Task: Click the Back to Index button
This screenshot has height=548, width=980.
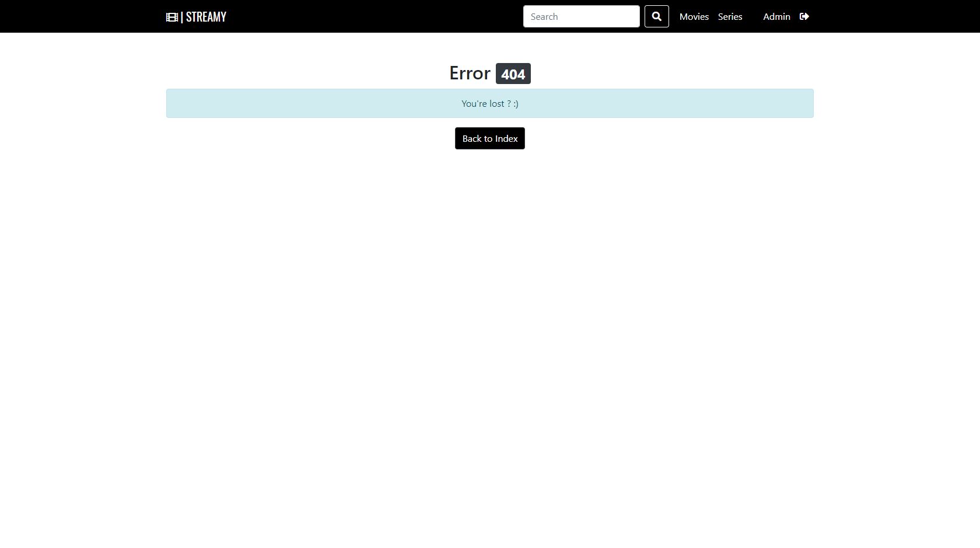Action: coord(490,138)
